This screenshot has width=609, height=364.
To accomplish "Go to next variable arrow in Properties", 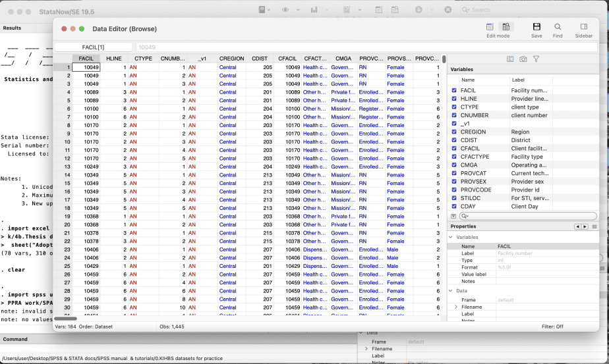I will 585,226.
